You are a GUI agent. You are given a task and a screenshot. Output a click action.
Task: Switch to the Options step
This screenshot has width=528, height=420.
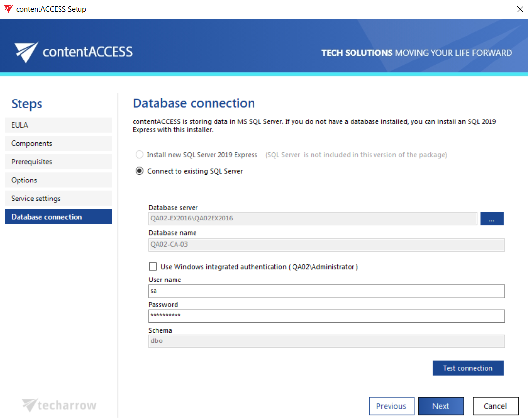58,180
